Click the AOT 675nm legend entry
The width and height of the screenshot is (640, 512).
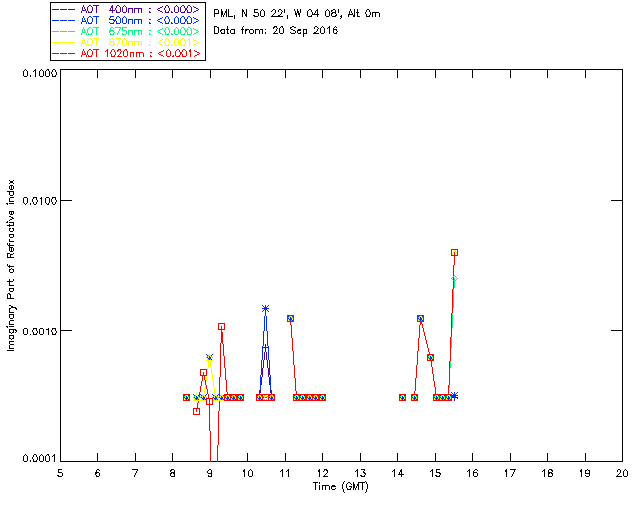point(127,31)
